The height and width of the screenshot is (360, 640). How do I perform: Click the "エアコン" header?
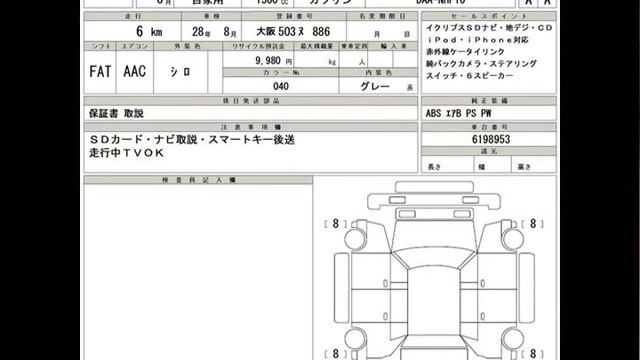tap(135, 46)
